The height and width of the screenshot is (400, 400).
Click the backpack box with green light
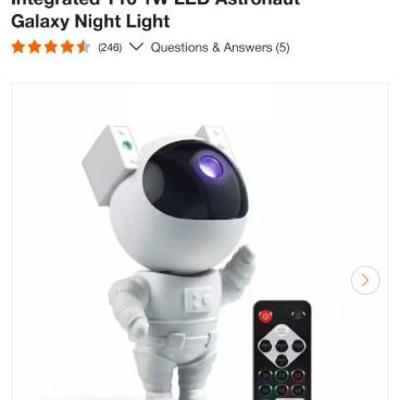pyautogui.click(x=110, y=164)
